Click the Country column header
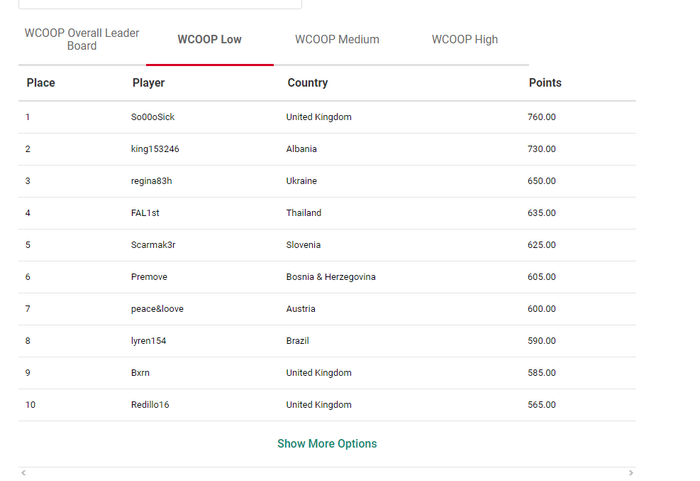This screenshot has width=700, height=481. click(307, 83)
